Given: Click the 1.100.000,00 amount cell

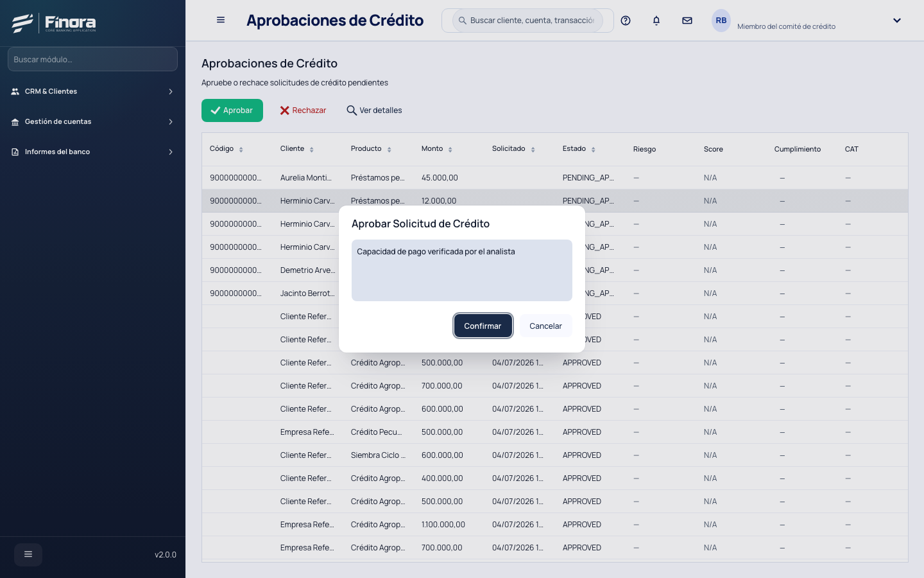Looking at the screenshot, I should pos(443,525).
